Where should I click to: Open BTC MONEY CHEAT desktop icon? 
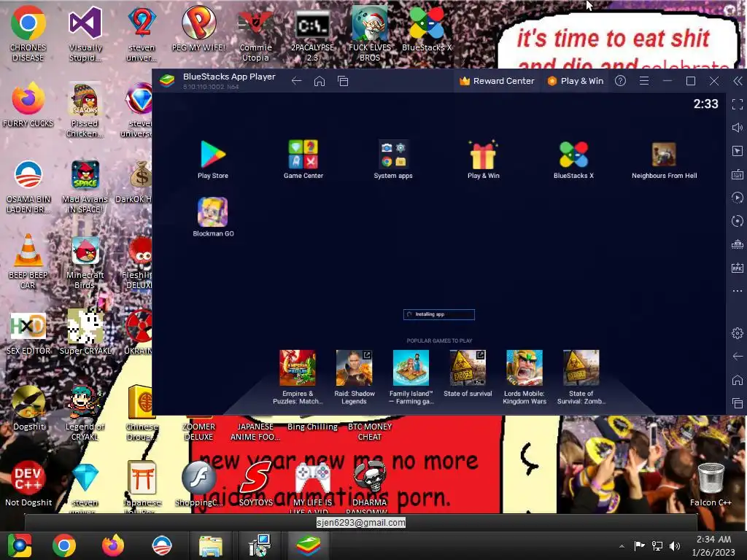tap(369, 431)
